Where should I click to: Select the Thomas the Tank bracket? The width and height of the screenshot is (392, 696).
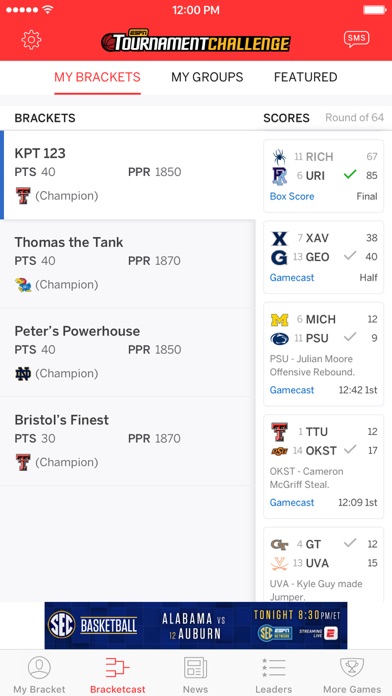coord(128,264)
